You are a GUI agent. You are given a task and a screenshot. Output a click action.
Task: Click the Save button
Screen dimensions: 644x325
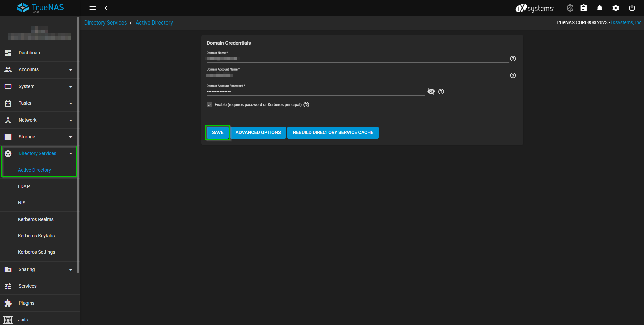coord(218,133)
